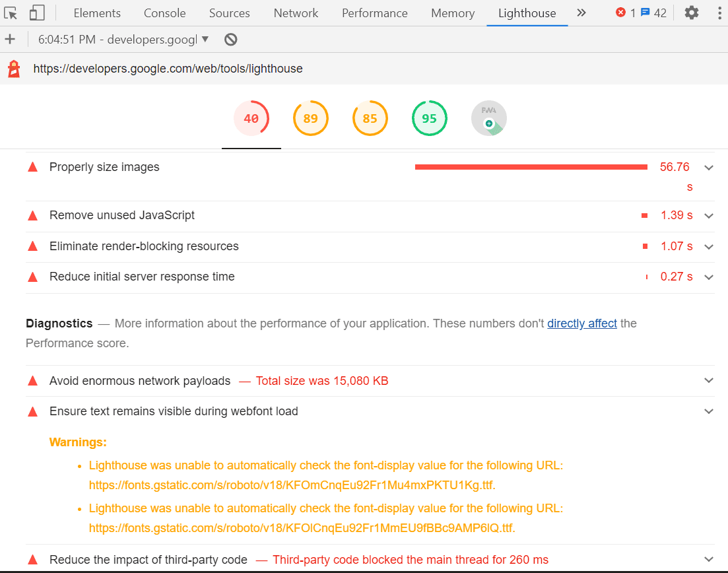Expand the Properly size images audit
The image size is (728, 573).
pos(709,168)
